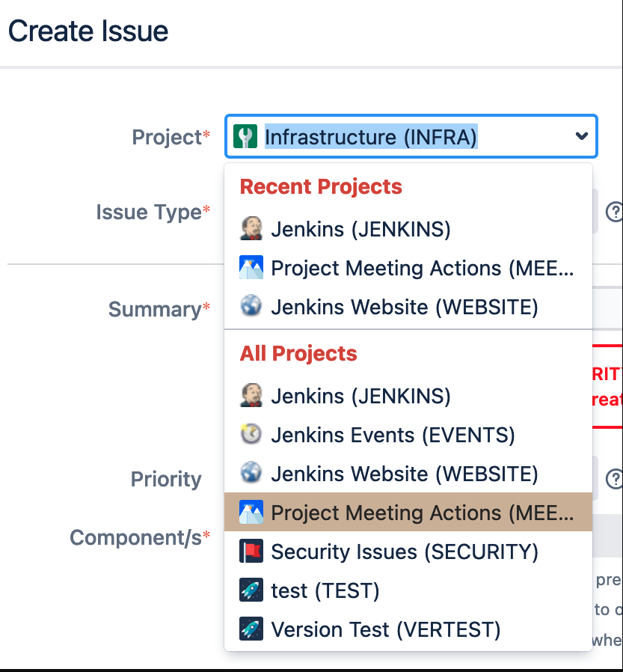Choose Jenkins Events (EVENTS) project
Viewport: 623px width, 672px height.
coord(408,435)
